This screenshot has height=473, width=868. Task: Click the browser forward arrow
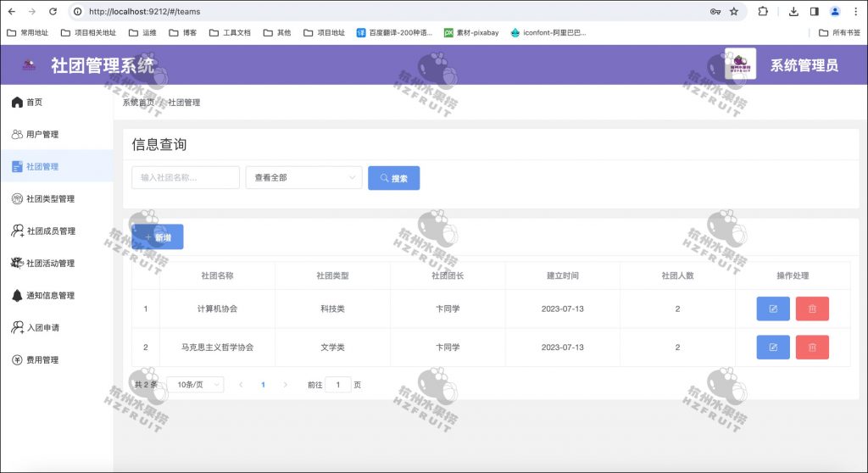click(x=32, y=11)
